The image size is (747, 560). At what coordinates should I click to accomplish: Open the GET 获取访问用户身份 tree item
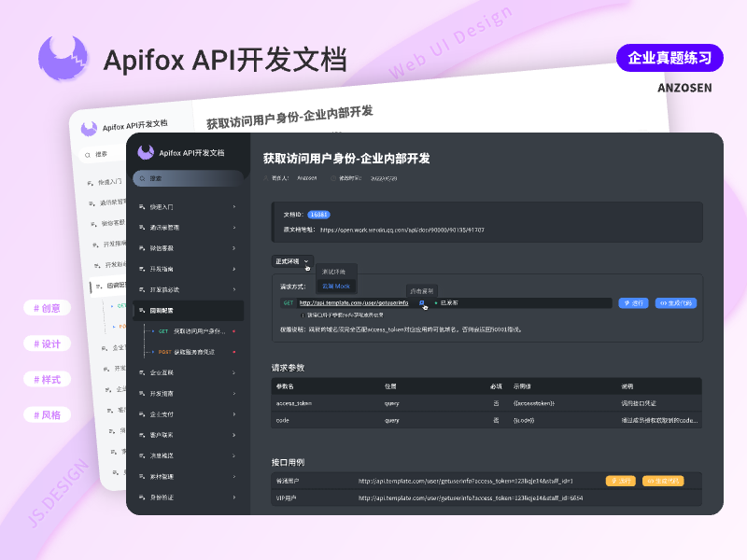192,331
